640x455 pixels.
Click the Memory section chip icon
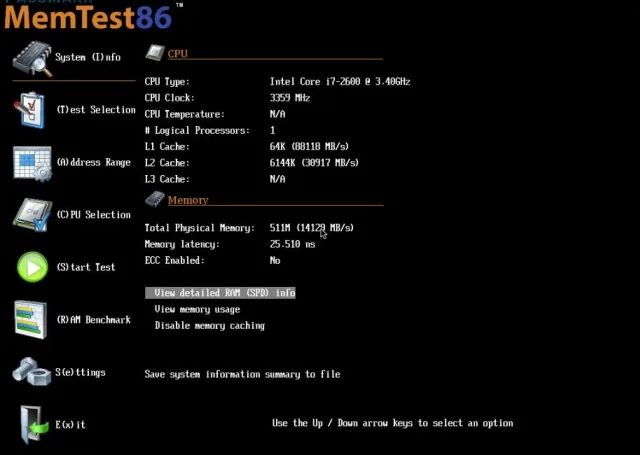click(155, 199)
